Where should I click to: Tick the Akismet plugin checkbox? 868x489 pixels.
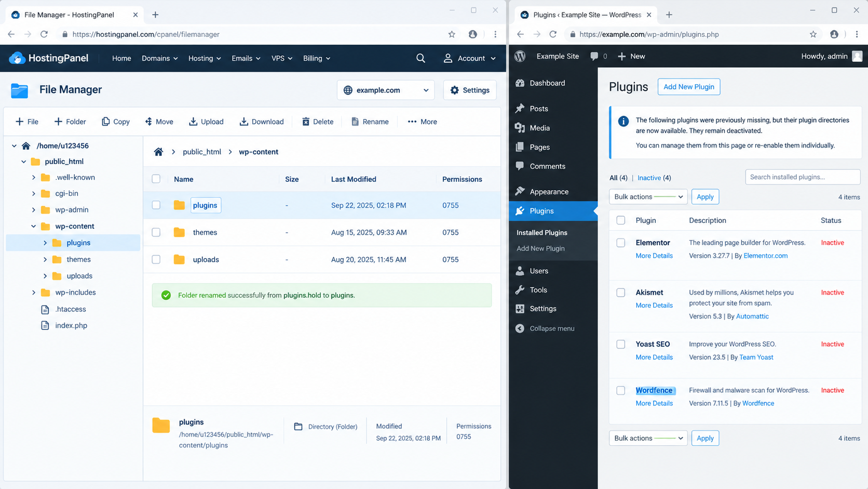click(620, 293)
